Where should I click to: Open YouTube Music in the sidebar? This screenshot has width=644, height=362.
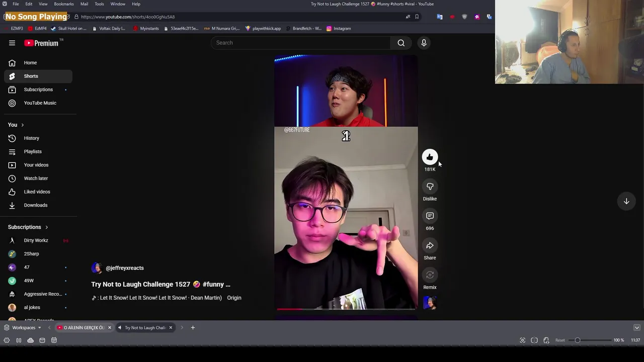[38, 103]
